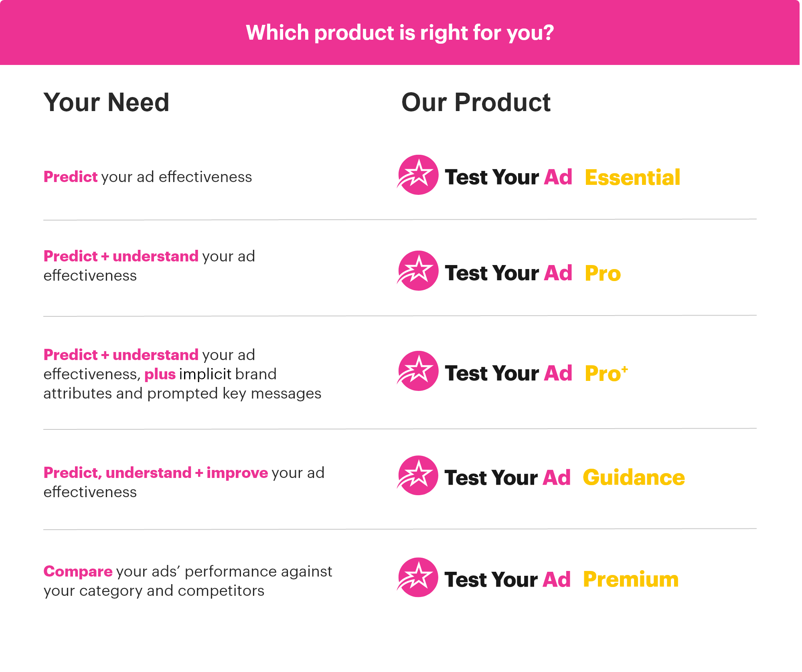Click the star icon beside Pro
Image resolution: width=802 pixels, height=672 pixels.
pyautogui.click(x=418, y=271)
